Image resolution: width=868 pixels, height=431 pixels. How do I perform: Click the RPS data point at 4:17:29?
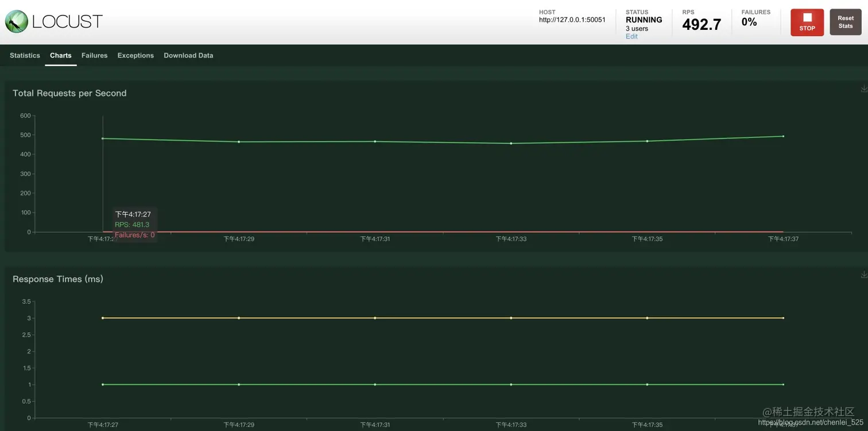239,142
